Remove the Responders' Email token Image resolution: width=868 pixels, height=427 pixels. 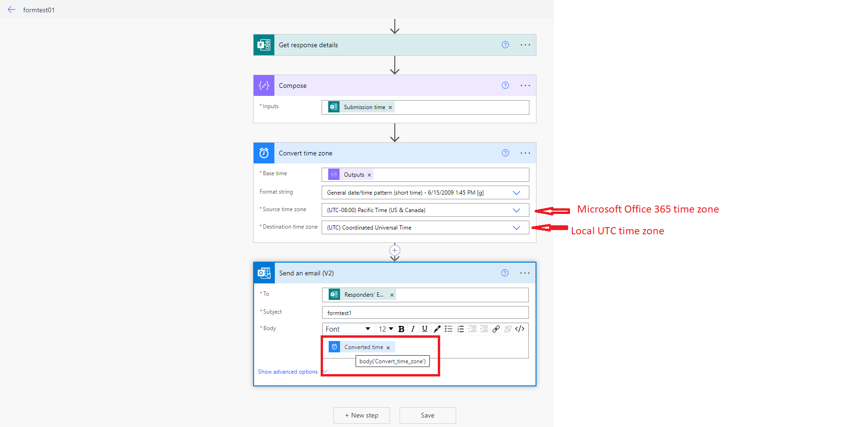(x=392, y=295)
